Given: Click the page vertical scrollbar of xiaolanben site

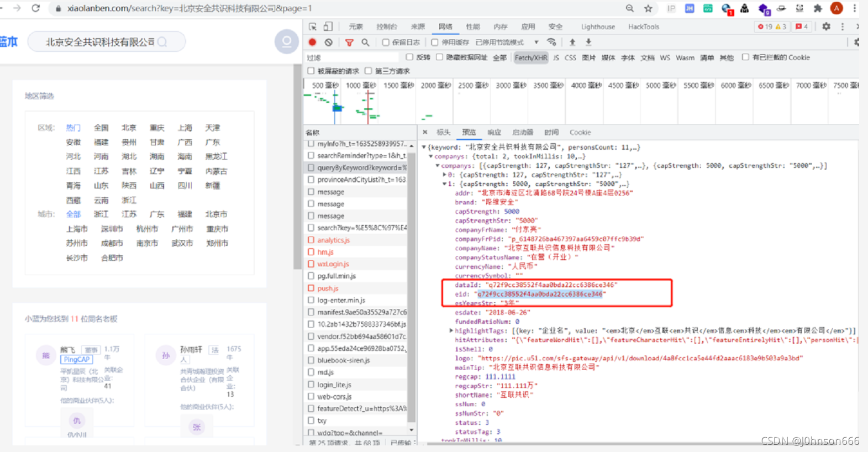Looking at the screenshot, I should tap(298, 166).
